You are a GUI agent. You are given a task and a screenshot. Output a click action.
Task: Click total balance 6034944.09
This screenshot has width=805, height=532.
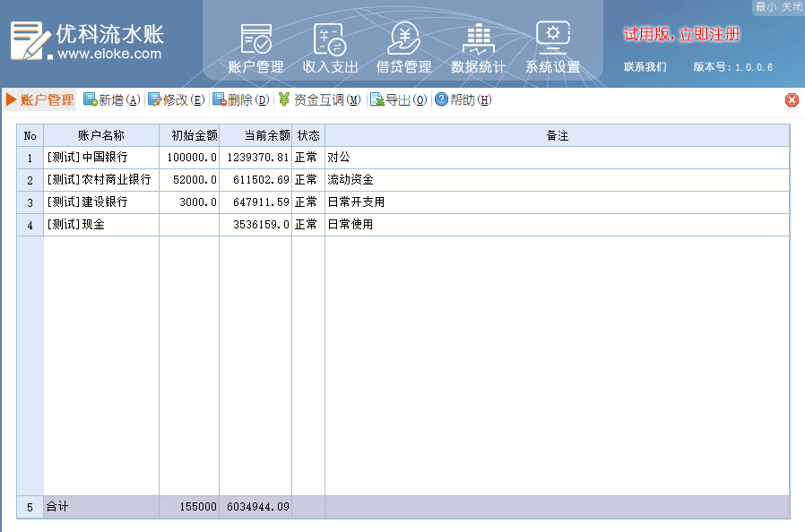(x=255, y=507)
